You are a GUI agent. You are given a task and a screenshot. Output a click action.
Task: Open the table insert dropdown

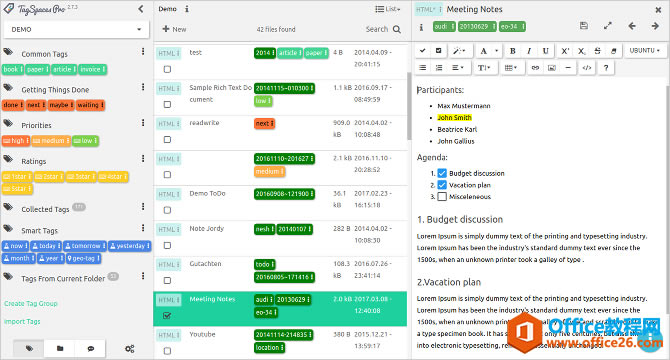[x=511, y=68]
